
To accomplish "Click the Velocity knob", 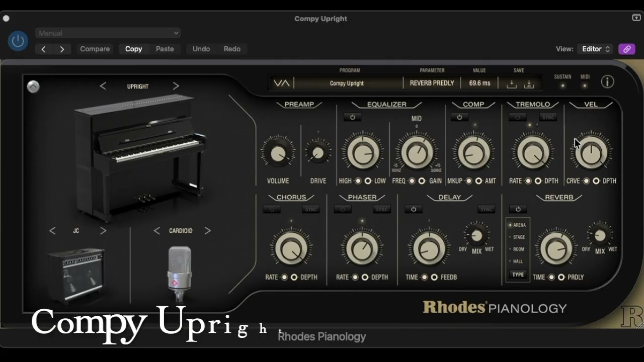I will click(591, 153).
